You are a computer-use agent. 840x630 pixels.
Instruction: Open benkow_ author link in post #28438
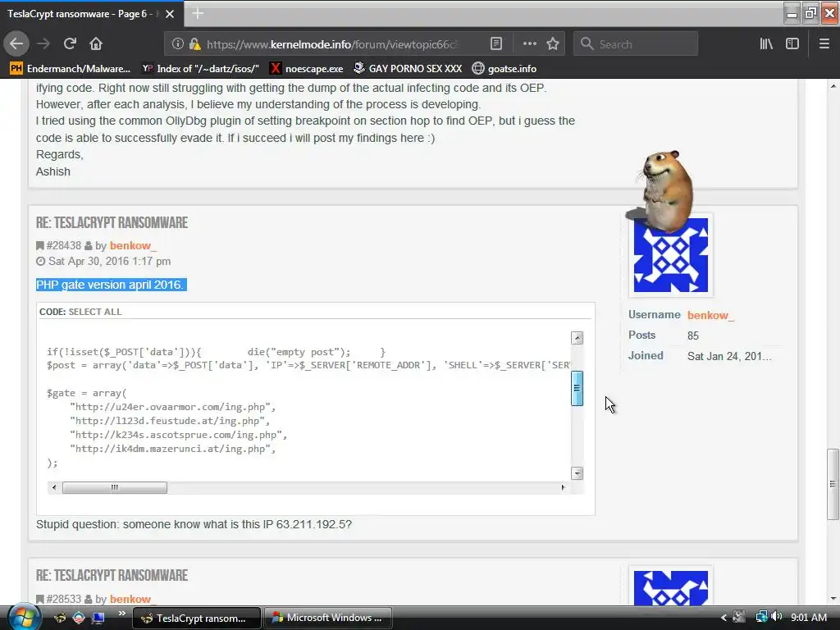click(x=133, y=246)
